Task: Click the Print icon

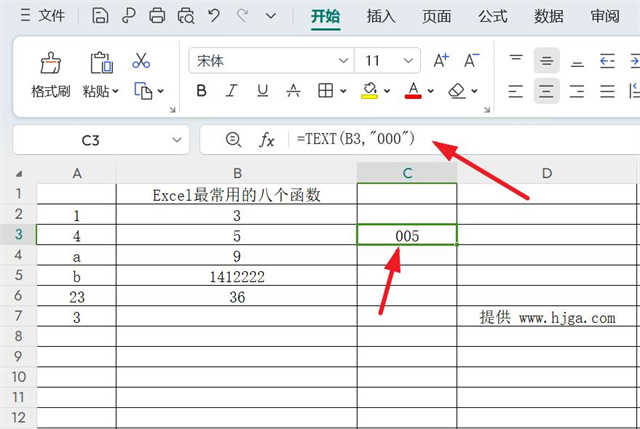Action: 157,16
